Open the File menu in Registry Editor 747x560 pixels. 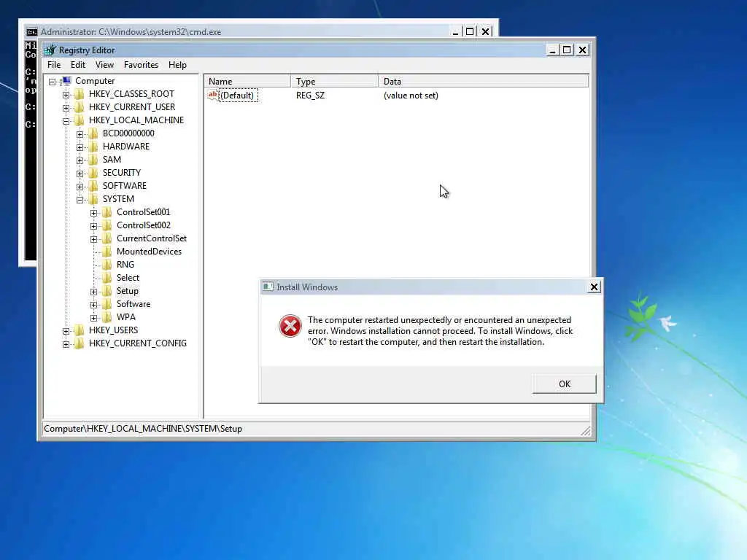(x=54, y=65)
